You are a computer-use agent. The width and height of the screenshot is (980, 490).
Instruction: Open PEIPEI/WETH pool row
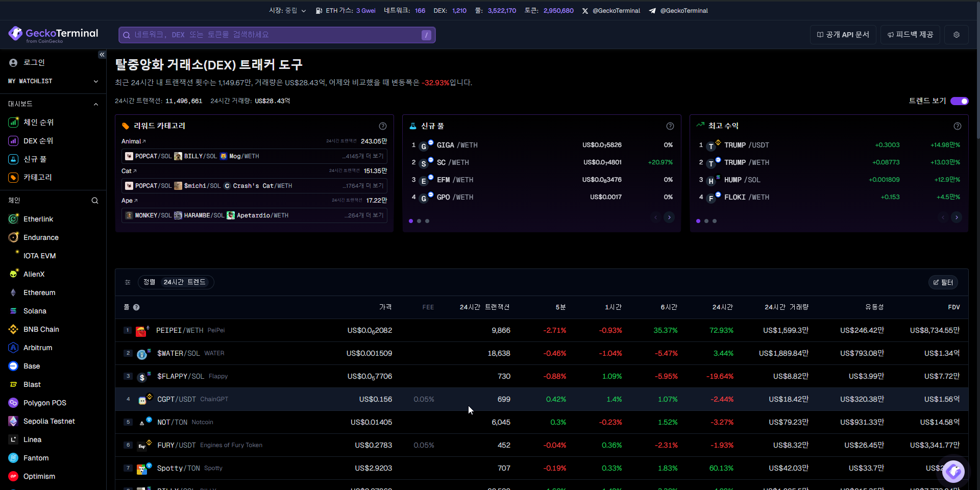tap(542, 330)
